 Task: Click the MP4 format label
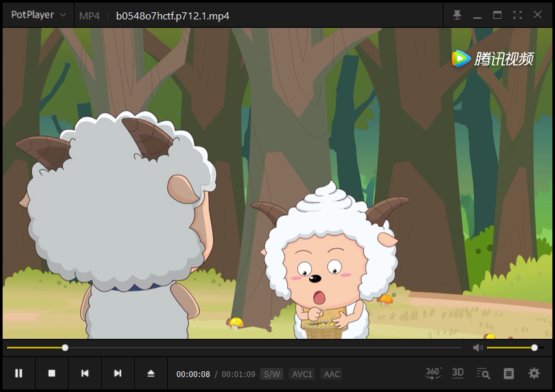(x=89, y=16)
